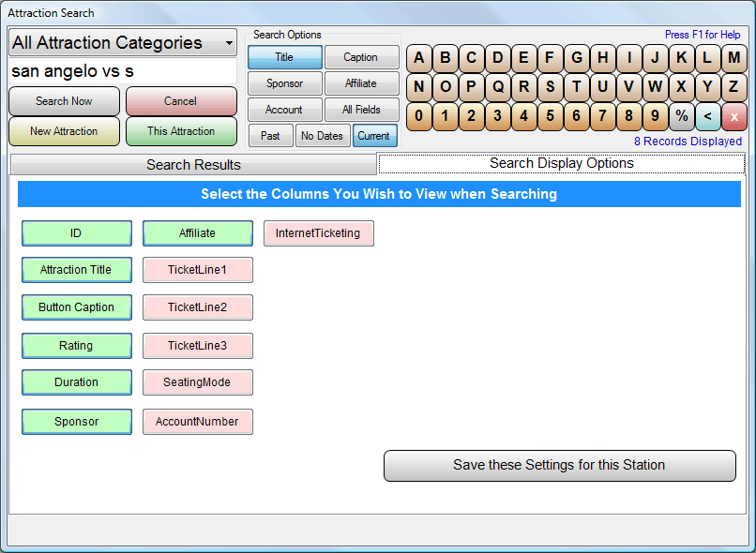Open the All Attraction Categories dropdown
756x553 pixels.
tap(122, 43)
